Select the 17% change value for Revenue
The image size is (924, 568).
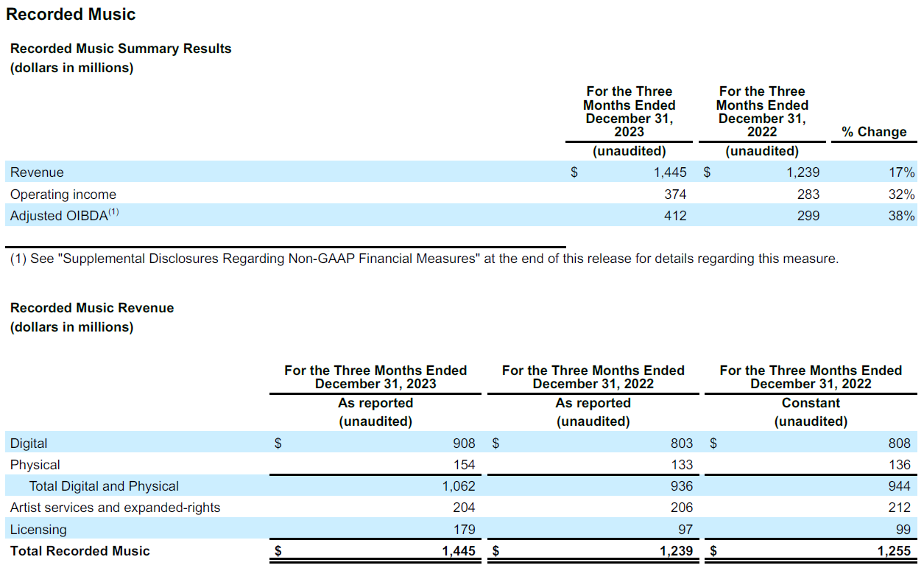pos(902,172)
